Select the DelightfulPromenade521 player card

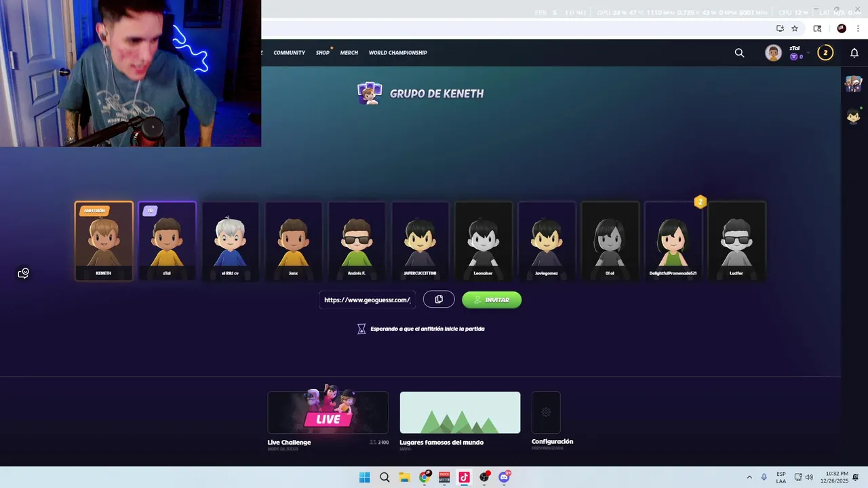point(673,241)
